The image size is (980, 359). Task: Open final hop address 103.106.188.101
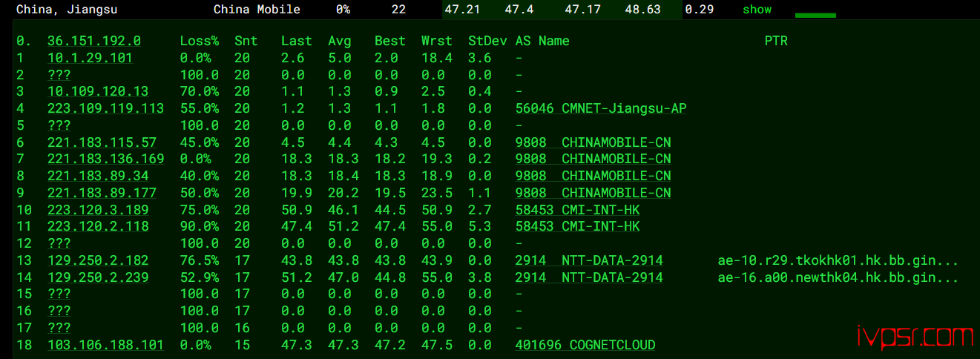pos(105,345)
